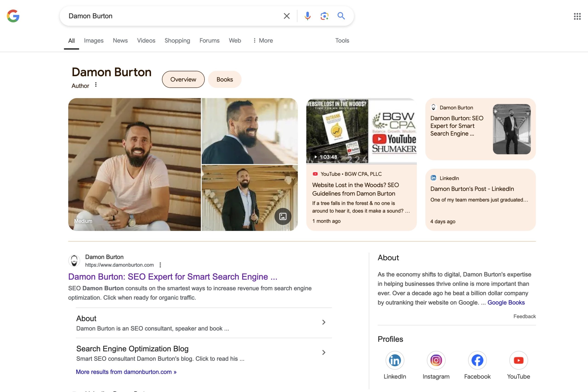Open the Tools options
588x392 pixels.
(x=342, y=40)
